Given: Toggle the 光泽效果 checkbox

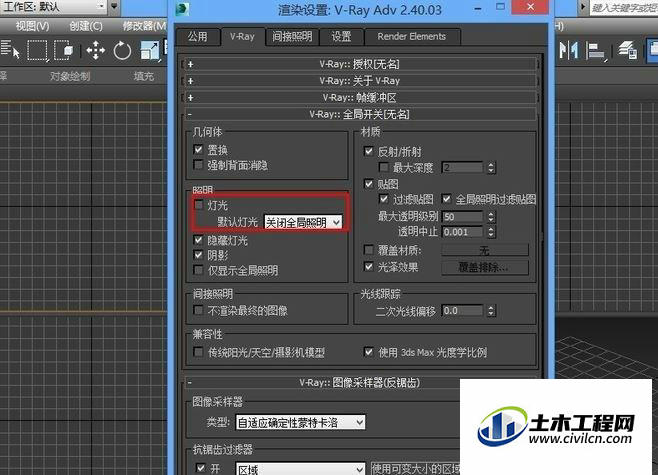Looking at the screenshot, I should (368, 266).
